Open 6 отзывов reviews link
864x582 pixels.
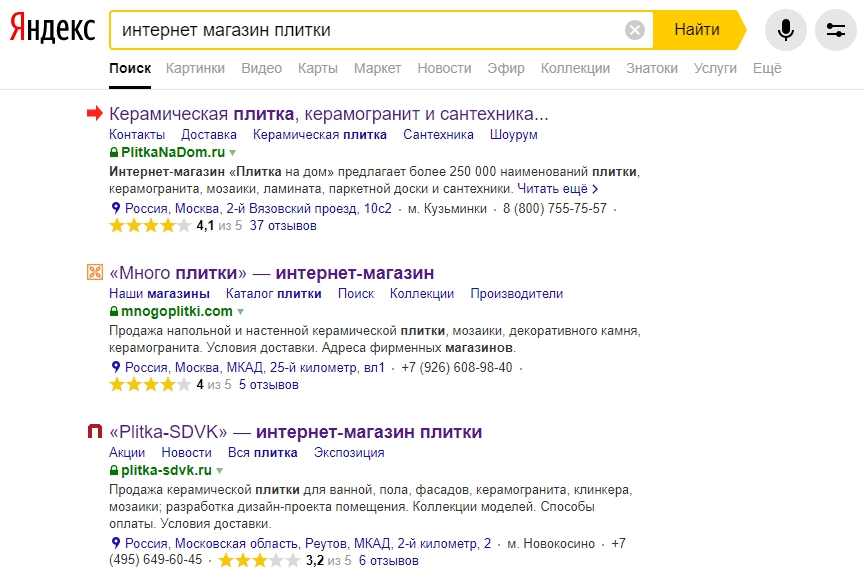point(388,561)
